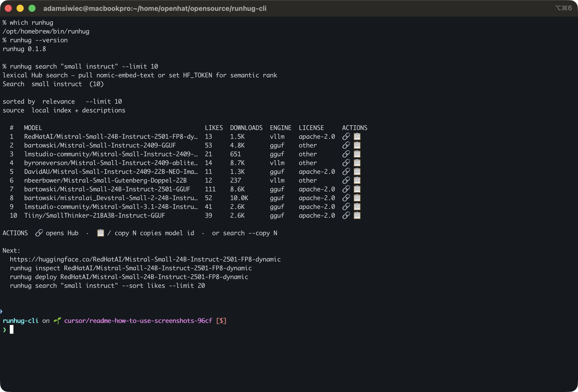The image size is (578, 392).
Task: Open the huggingface.co RedHatAI model URL
Action: pyautogui.click(x=145, y=259)
